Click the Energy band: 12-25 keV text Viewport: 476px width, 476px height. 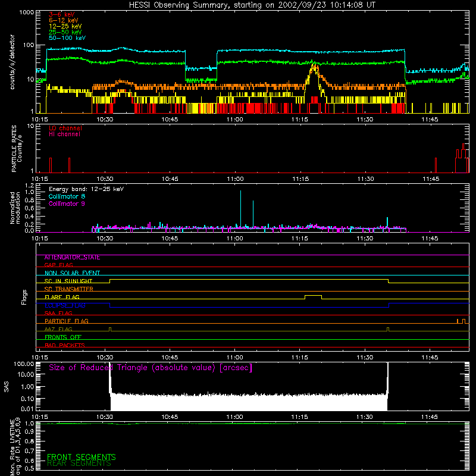point(86,189)
